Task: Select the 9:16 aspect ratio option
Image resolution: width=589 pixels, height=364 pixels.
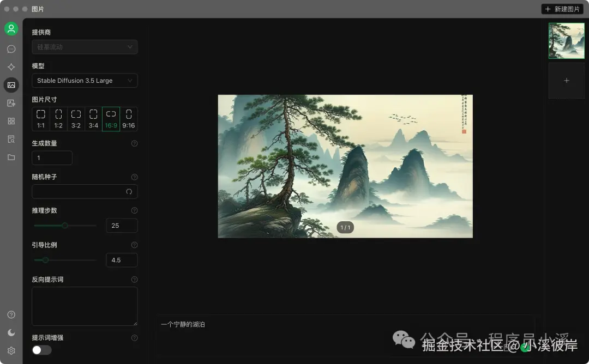Action: (x=128, y=118)
